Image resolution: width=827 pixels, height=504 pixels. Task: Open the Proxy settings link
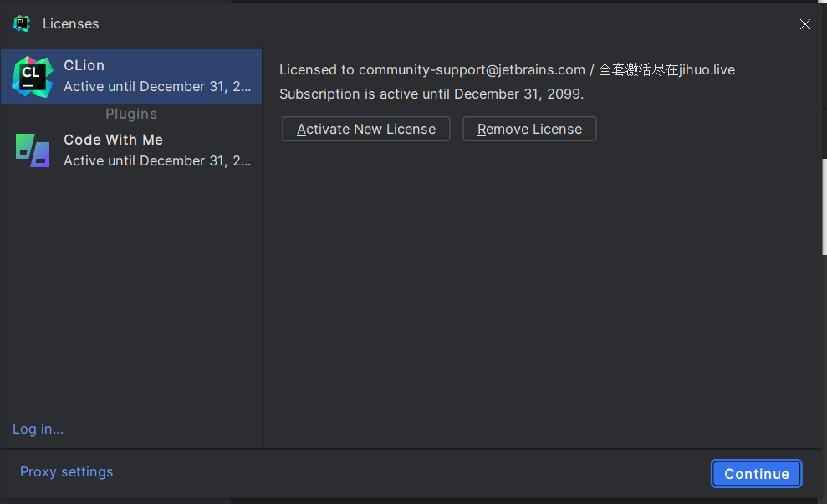66,472
